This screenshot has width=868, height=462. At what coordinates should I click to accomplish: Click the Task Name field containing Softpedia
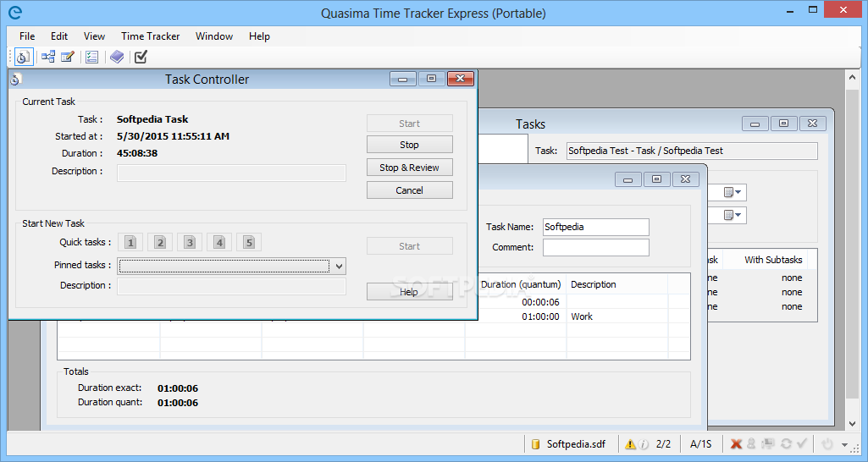click(x=595, y=227)
